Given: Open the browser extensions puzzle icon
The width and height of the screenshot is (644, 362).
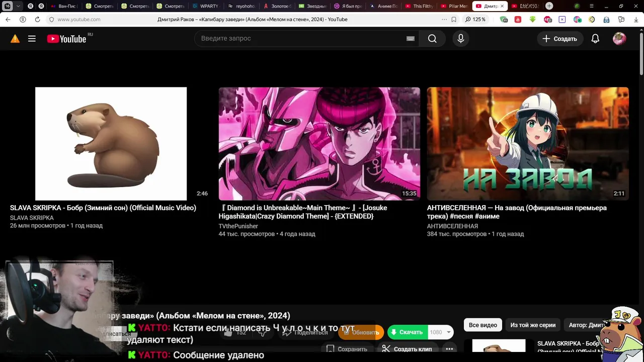Looking at the screenshot, I should point(621,20).
